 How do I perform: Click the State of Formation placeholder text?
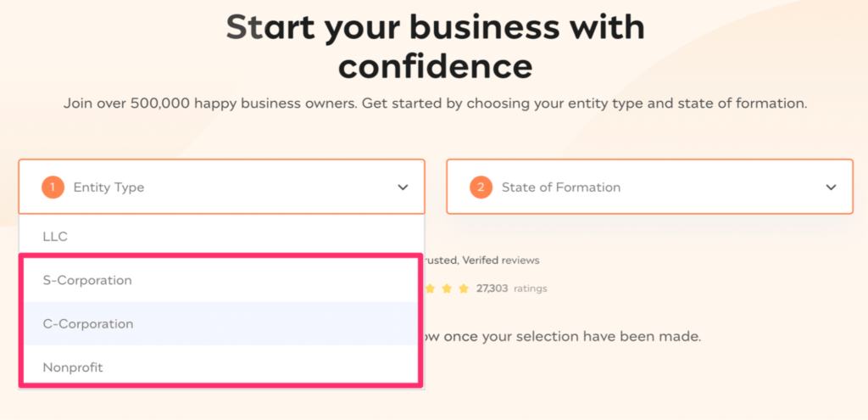[561, 188]
